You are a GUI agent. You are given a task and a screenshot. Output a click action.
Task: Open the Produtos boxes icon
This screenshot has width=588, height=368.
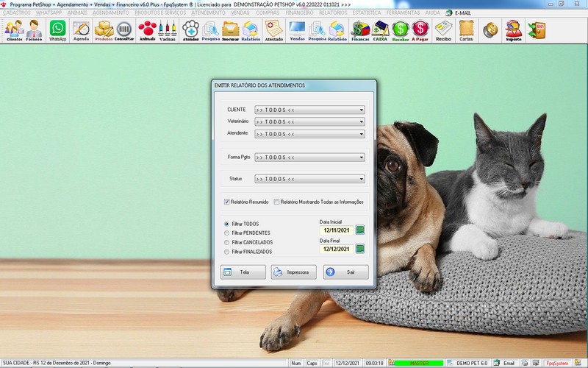coord(104,30)
